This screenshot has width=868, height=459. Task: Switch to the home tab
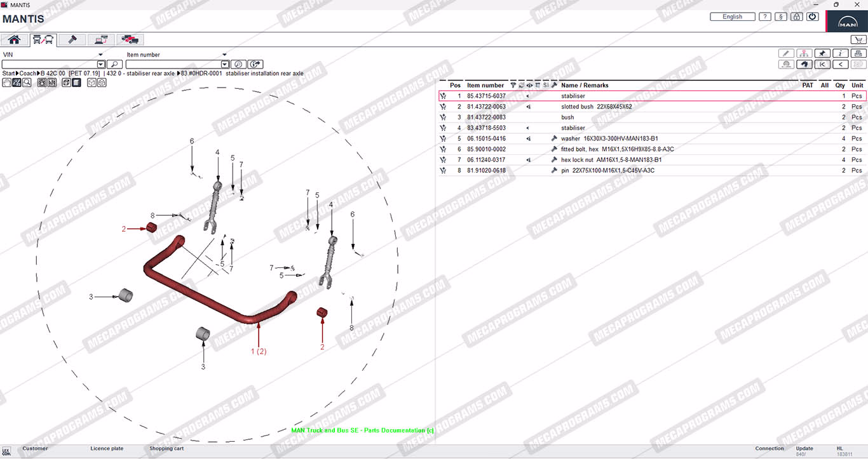(15, 39)
